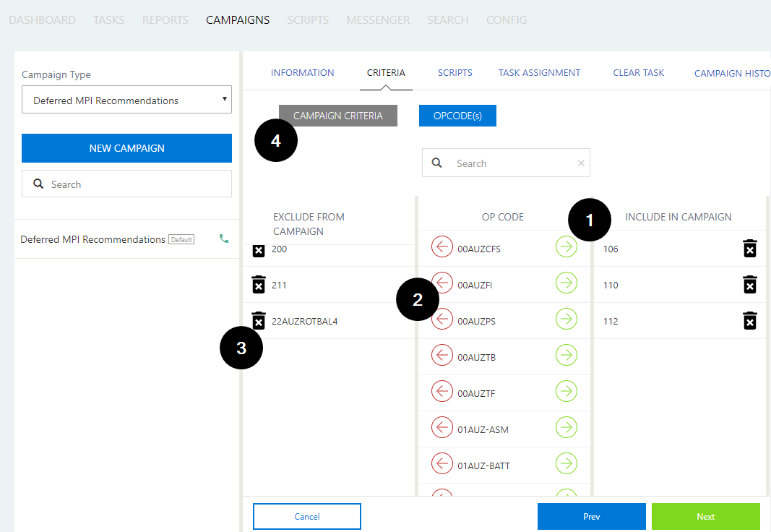Delete 106 from Include in Campaign

(x=750, y=249)
